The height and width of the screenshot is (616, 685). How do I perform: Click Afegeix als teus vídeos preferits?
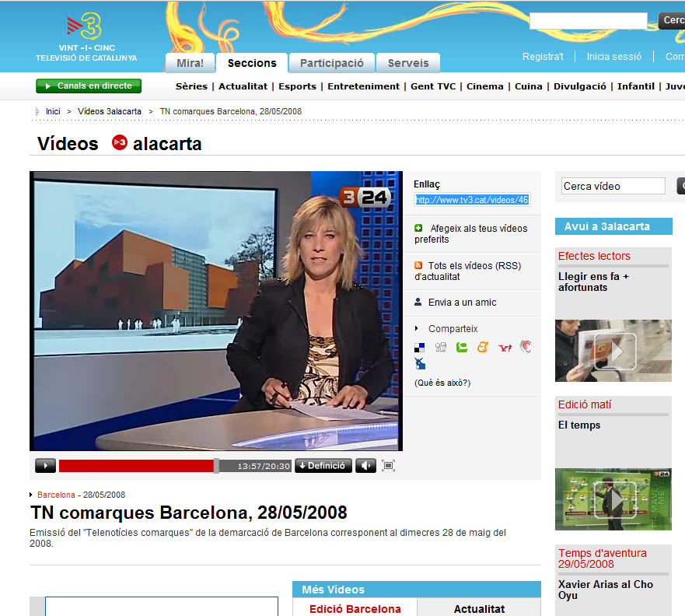click(471, 234)
